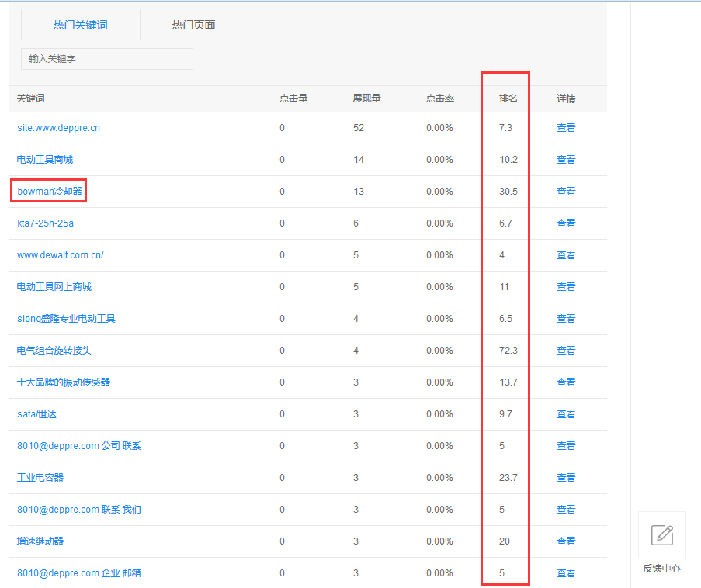Image resolution: width=701 pixels, height=588 pixels.
Task: Open the site:www.deppre.cn keyword link
Action: (58, 128)
